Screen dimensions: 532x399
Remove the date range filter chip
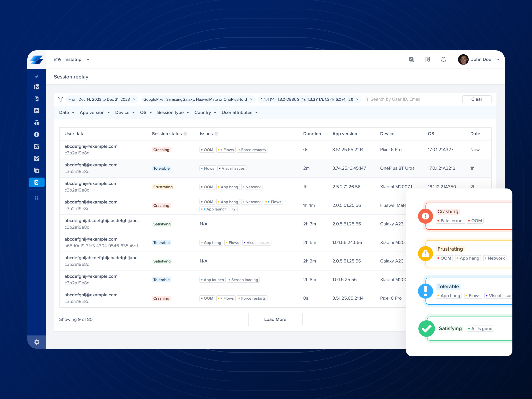(134, 100)
